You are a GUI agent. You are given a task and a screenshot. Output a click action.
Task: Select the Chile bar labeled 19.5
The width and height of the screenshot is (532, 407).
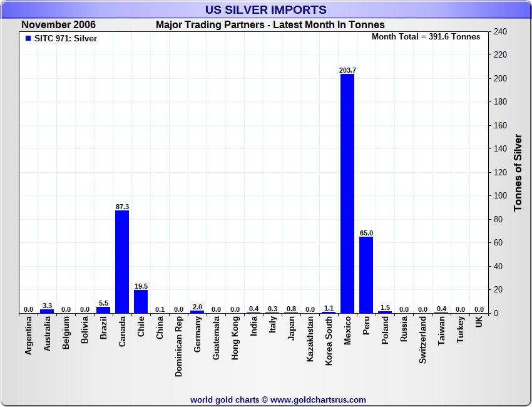coord(141,301)
